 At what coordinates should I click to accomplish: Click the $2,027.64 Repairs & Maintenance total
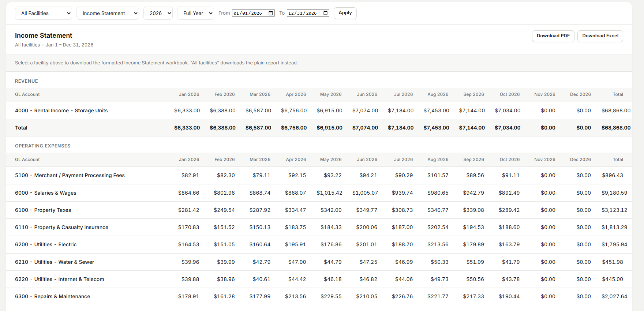614,296
